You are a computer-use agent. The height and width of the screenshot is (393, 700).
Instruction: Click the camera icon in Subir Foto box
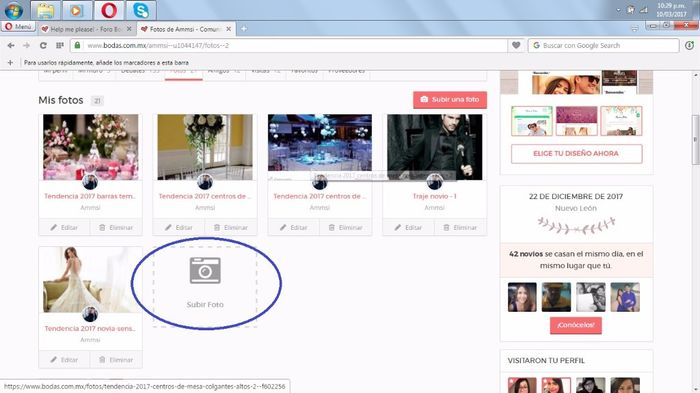205,270
